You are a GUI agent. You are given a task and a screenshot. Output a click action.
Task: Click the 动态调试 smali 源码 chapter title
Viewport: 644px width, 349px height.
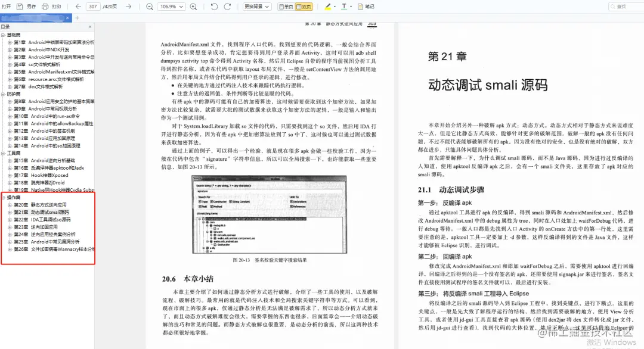(488, 85)
